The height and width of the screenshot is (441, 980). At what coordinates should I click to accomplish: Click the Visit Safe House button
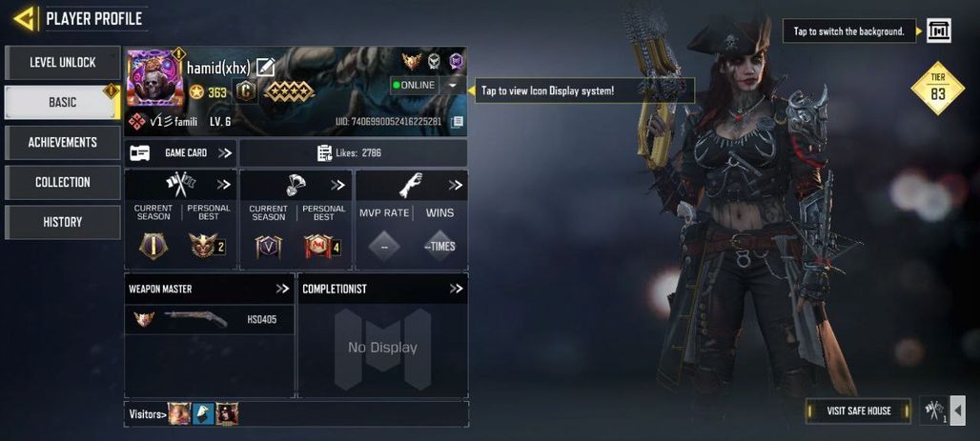pos(858,411)
